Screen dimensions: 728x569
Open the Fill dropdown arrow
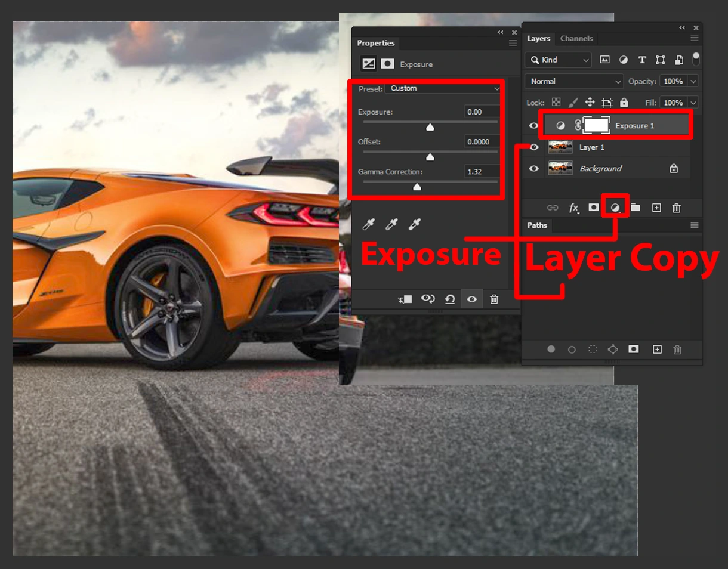click(x=693, y=103)
